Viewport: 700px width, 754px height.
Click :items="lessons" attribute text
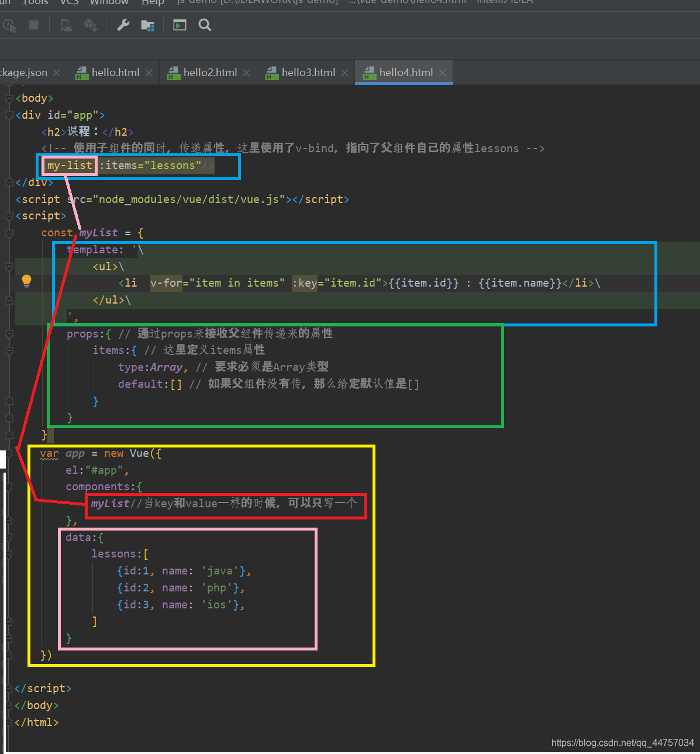[x=150, y=166]
